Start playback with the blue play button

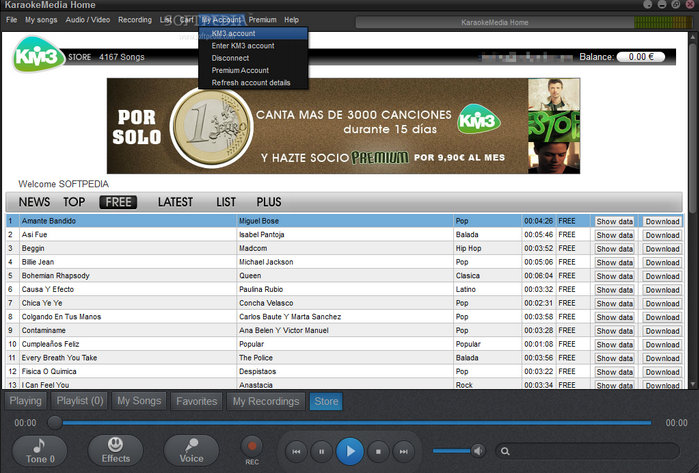(350, 452)
